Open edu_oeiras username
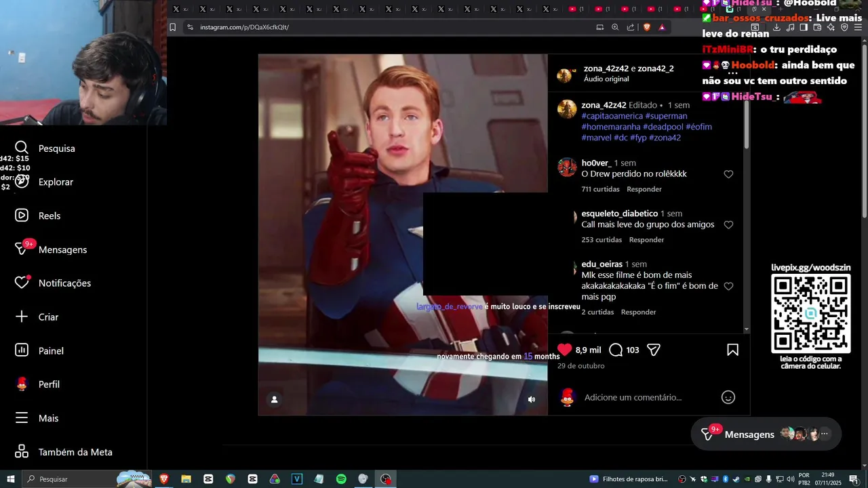The image size is (868, 488). [x=601, y=264]
